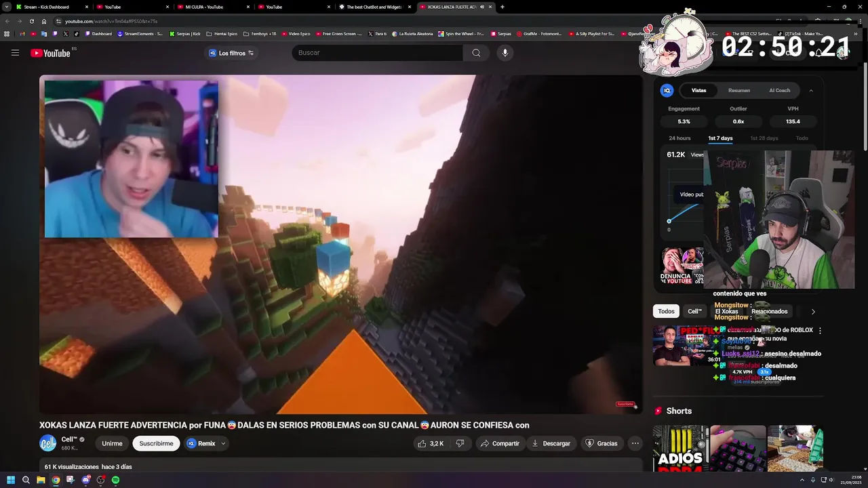Open Hentai Epico bookmark folder

point(222,33)
